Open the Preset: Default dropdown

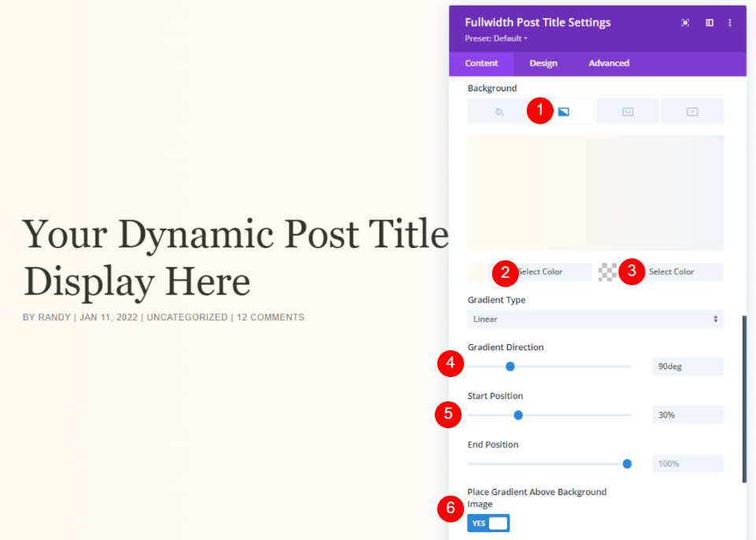(x=496, y=39)
